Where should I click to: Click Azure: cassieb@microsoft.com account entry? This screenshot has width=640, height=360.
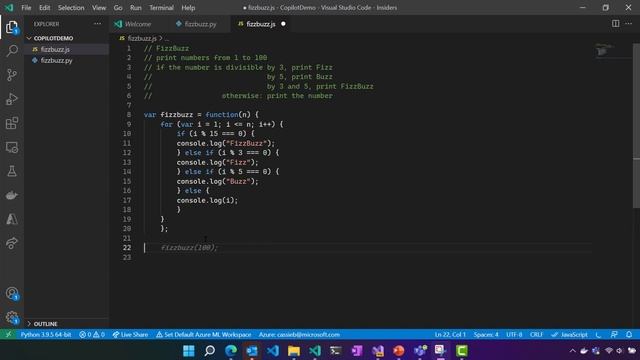(299, 334)
